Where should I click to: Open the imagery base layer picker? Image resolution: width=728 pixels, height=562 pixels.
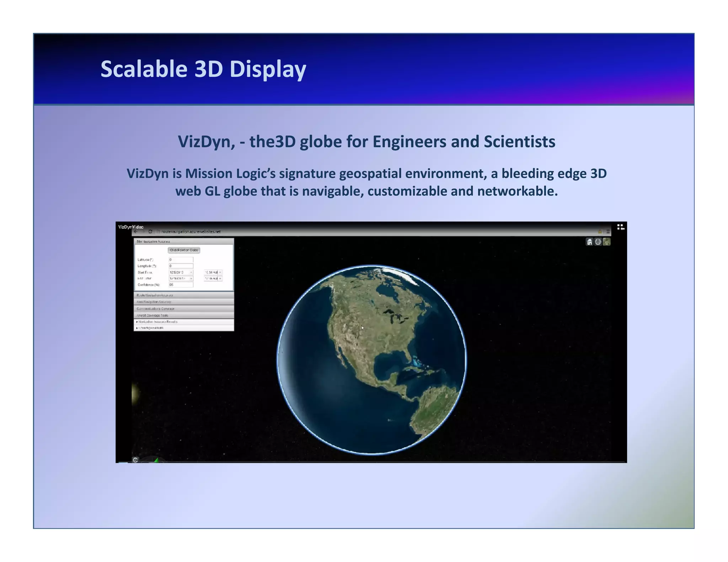[607, 242]
